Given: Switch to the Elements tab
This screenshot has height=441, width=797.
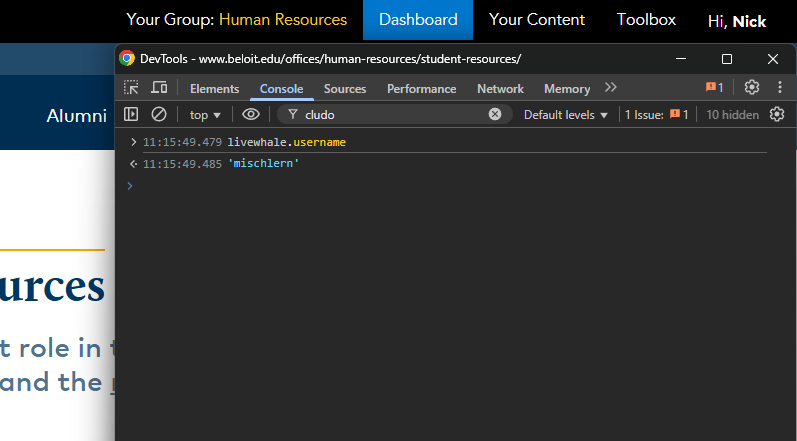Looking at the screenshot, I should click(x=214, y=89).
